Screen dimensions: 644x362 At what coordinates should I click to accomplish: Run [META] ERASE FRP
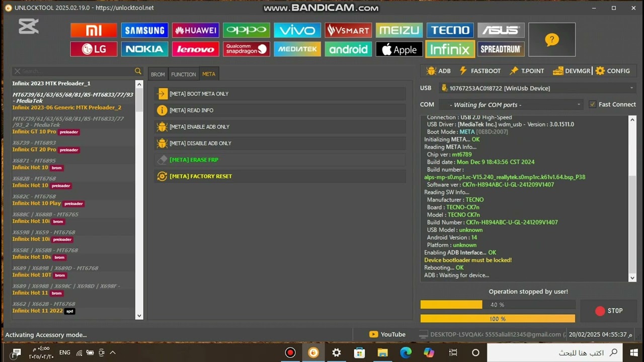(280, 160)
